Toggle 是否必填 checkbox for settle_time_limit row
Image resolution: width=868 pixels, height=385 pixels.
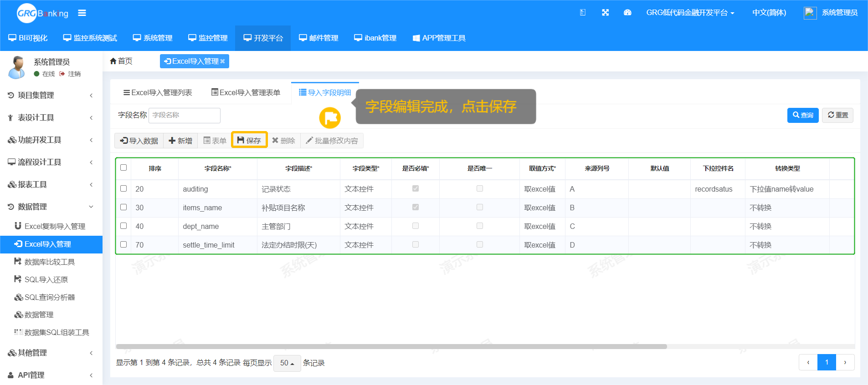click(x=416, y=244)
